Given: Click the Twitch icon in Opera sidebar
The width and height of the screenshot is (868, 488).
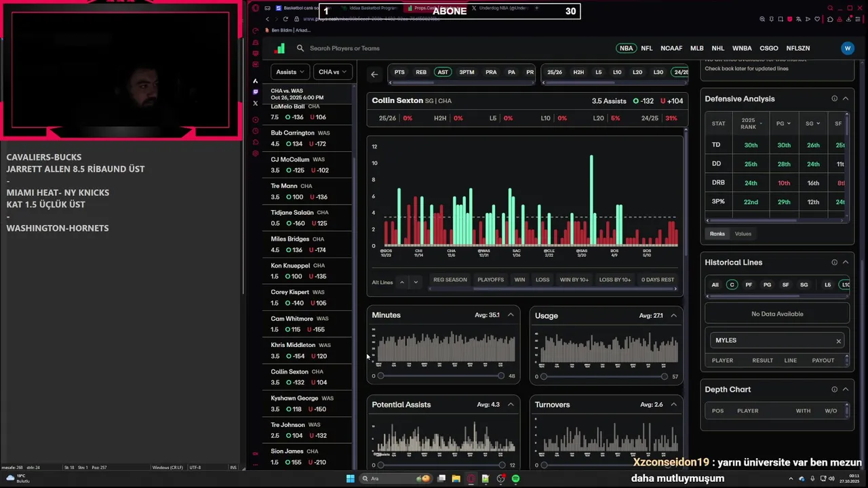Looking at the screenshot, I should [255, 91].
